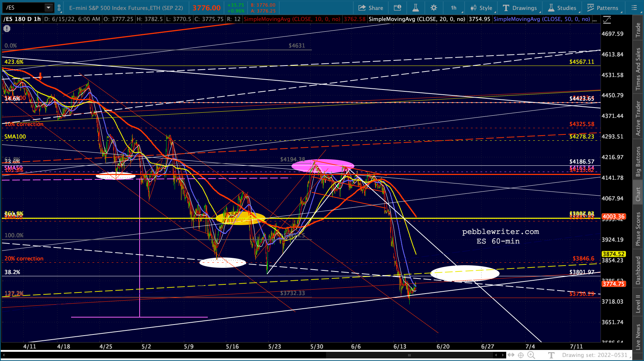Open the Active Trader sidebar tab
This screenshot has width=644, height=361.
point(638,118)
